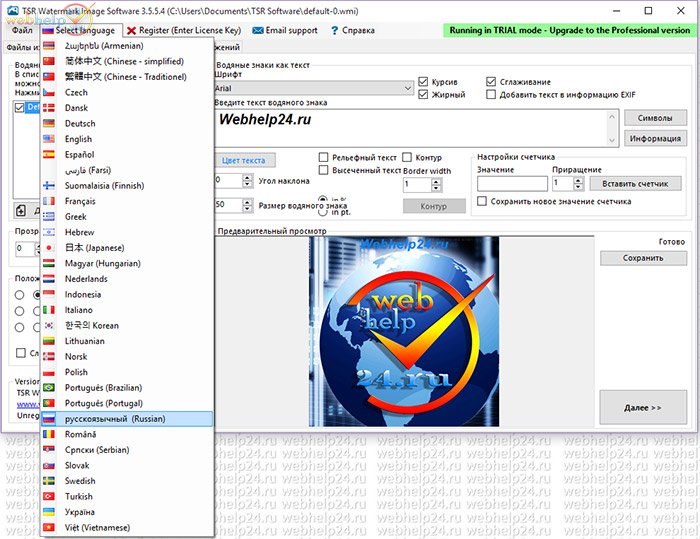Screen dimensions: 700x539
Task: Choose Greek language
Action: 127,217
